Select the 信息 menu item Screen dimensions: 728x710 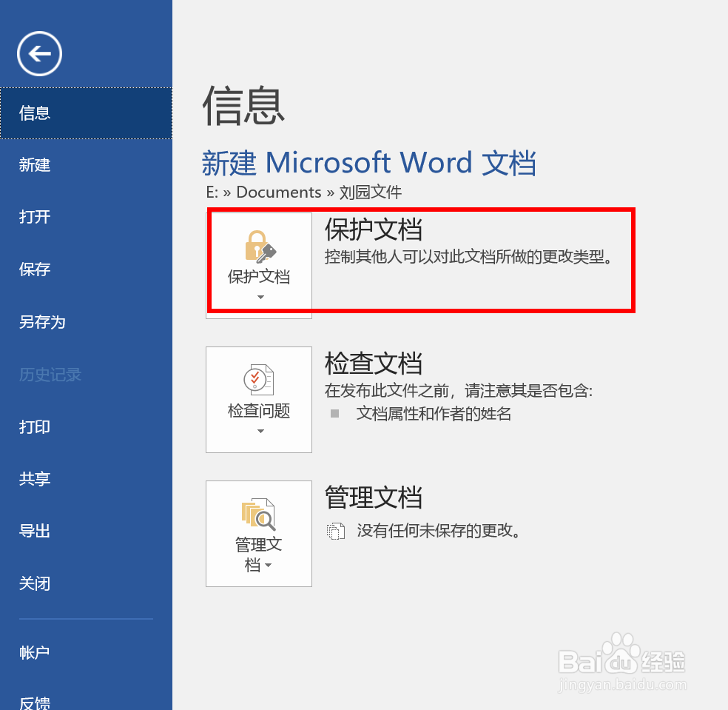tap(86, 113)
